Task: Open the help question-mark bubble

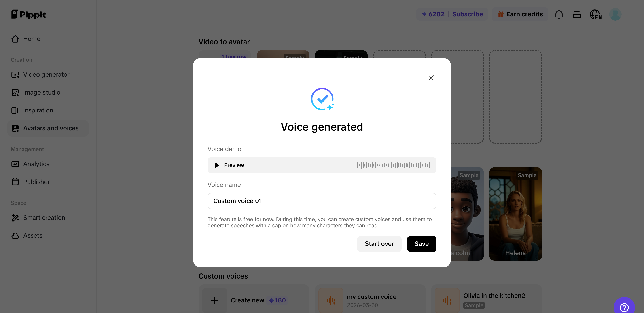Action: 624,307
